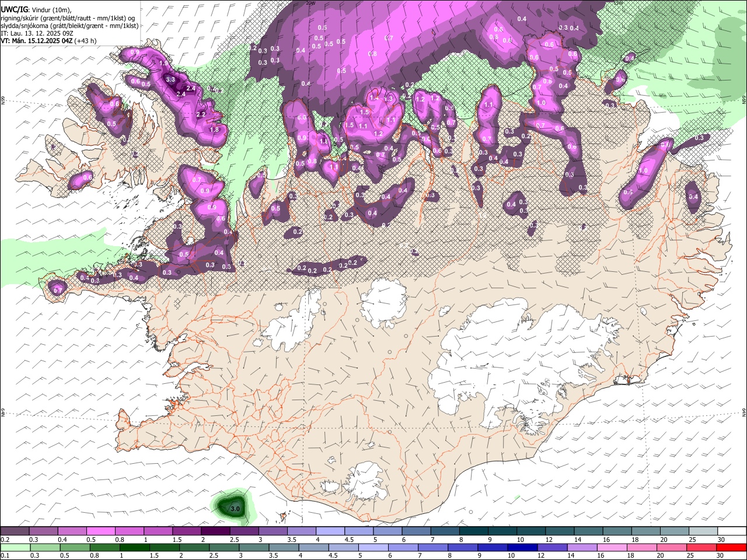Click the 1.3 snowfall value in north Iceland
Screen dimensions: 747x560
tap(388, 99)
